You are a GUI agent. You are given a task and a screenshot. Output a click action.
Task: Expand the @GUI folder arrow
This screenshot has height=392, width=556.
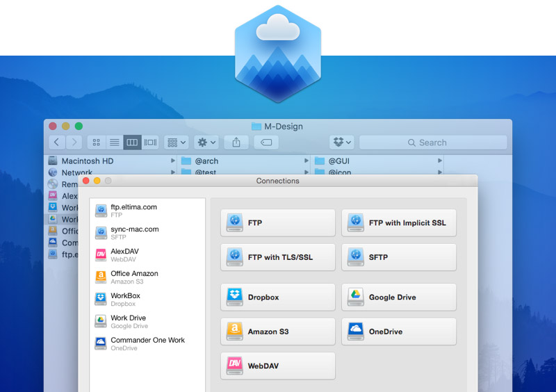[x=440, y=161]
